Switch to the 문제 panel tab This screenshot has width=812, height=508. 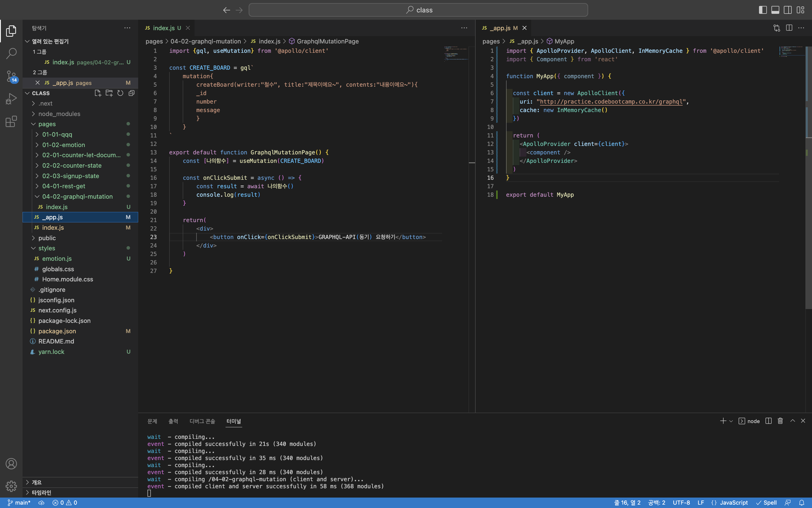[152, 421]
